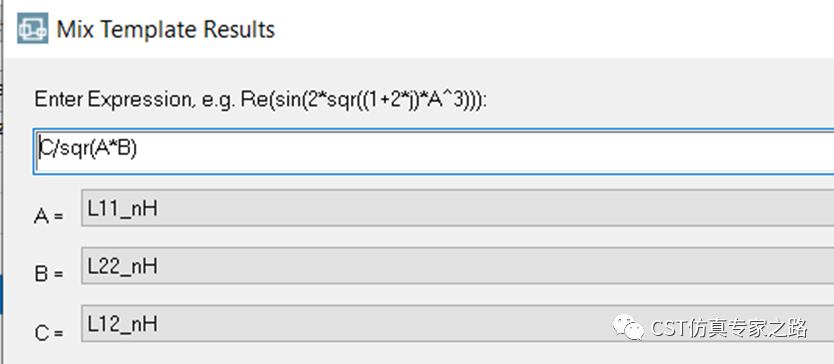The width and height of the screenshot is (834, 364).
Task: Click the L12_nH text value
Action: click(x=123, y=324)
